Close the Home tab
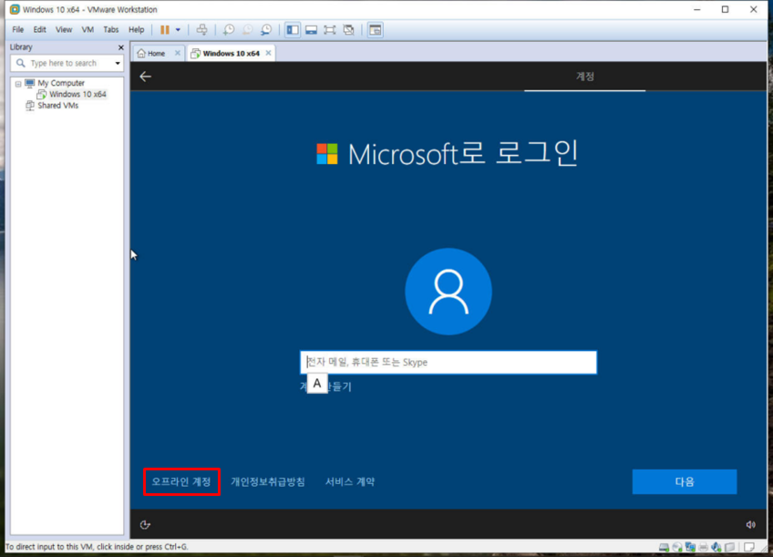The width and height of the screenshot is (773, 557). tap(177, 53)
